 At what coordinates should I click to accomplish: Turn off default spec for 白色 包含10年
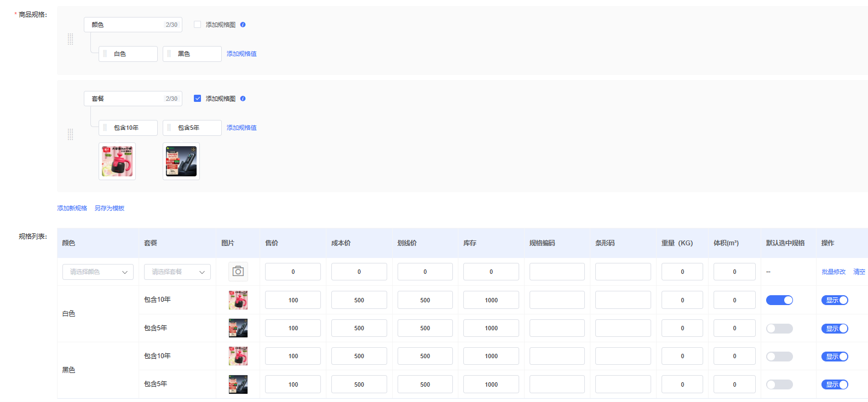click(779, 300)
